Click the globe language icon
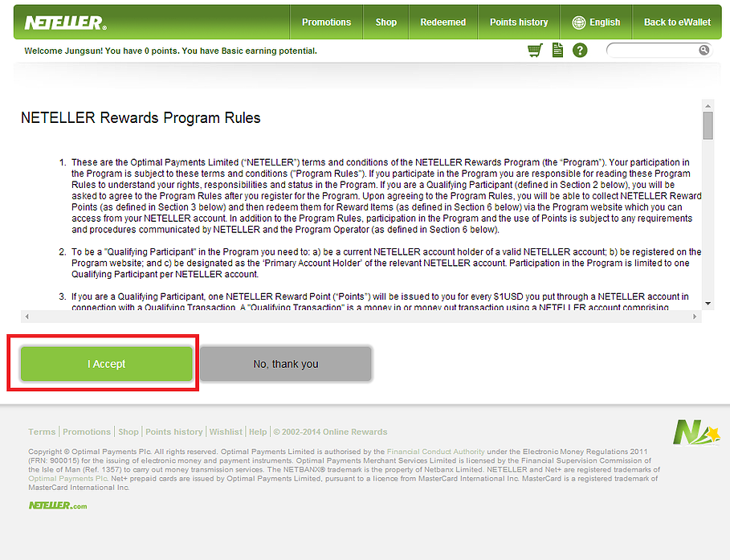This screenshot has width=730, height=560. [x=579, y=22]
